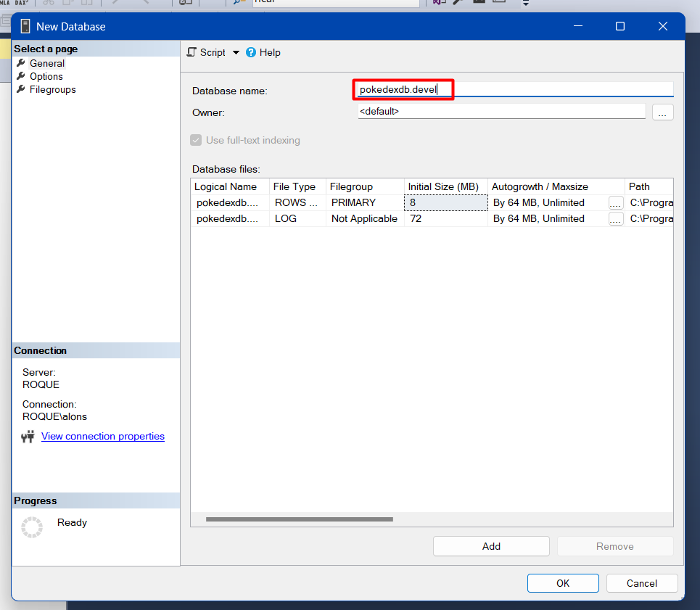Open View connection properties link
The height and width of the screenshot is (610, 700).
coord(103,436)
